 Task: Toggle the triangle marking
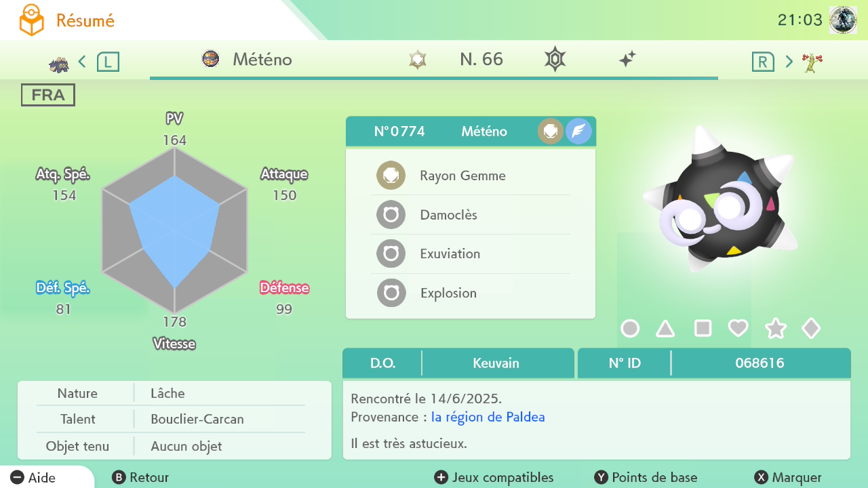point(665,329)
